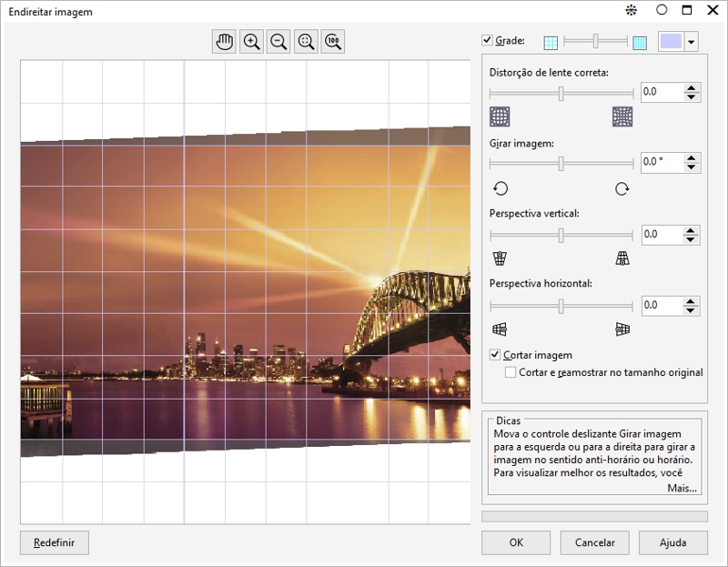Click the Mais... link in Dicas
This screenshot has height=567, width=728.
[x=682, y=489]
